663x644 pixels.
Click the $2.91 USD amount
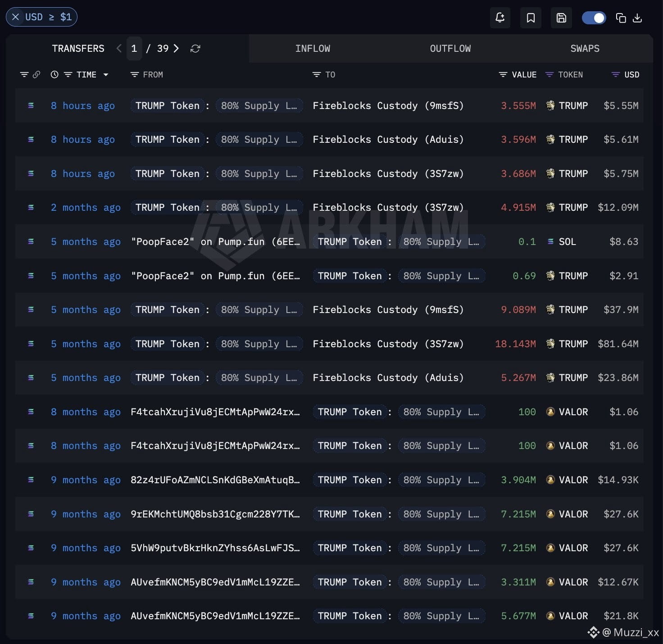pyautogui.click(x=624, y=276)
